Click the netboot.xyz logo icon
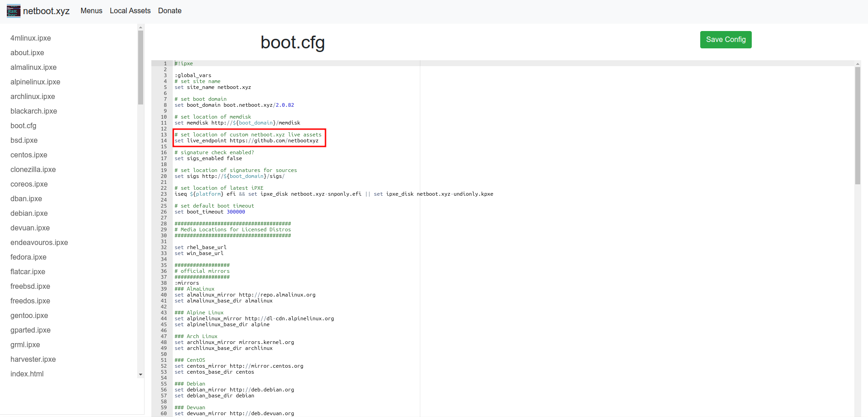 tap(14, 11)
